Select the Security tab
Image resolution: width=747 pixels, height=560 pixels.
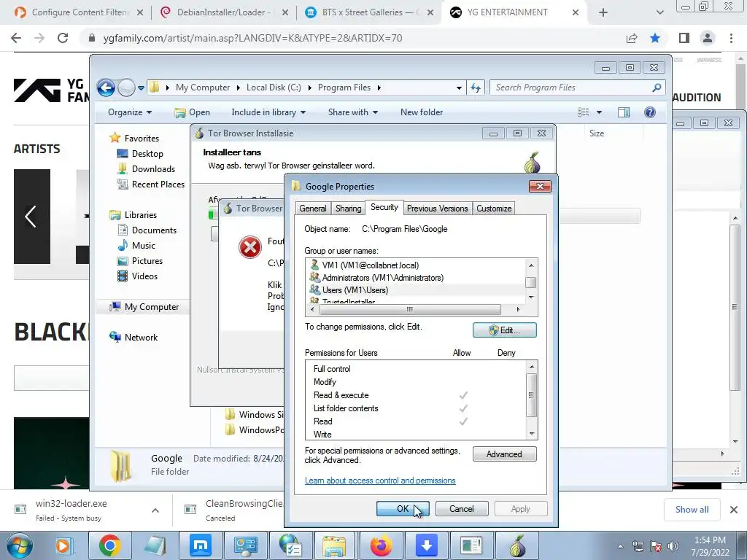(384, 207)
